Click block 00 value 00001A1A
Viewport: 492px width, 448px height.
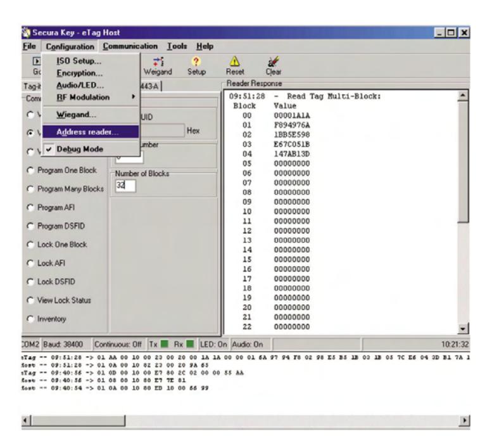tap(292, 115)
